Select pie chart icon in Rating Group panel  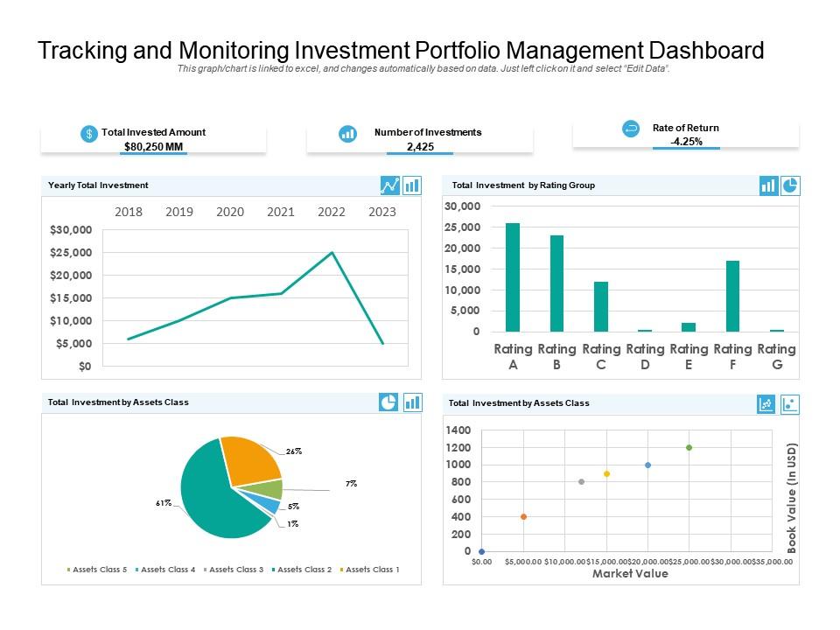coord(790,185)
